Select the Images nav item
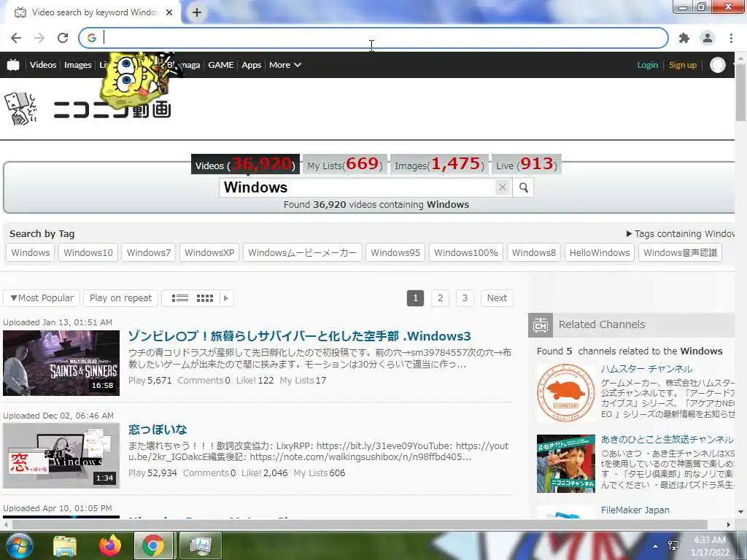The image size is (747, 560). (77, 65)
